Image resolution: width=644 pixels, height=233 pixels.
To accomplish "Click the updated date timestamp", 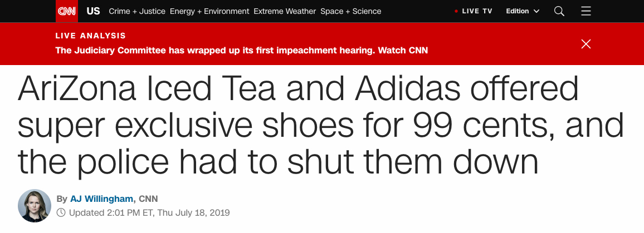I will tap(149, 212).
